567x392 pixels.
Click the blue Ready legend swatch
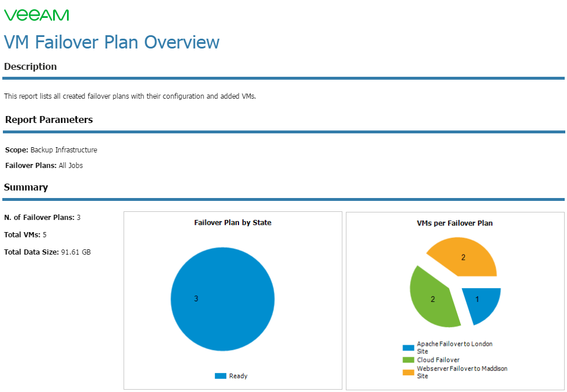221,376
